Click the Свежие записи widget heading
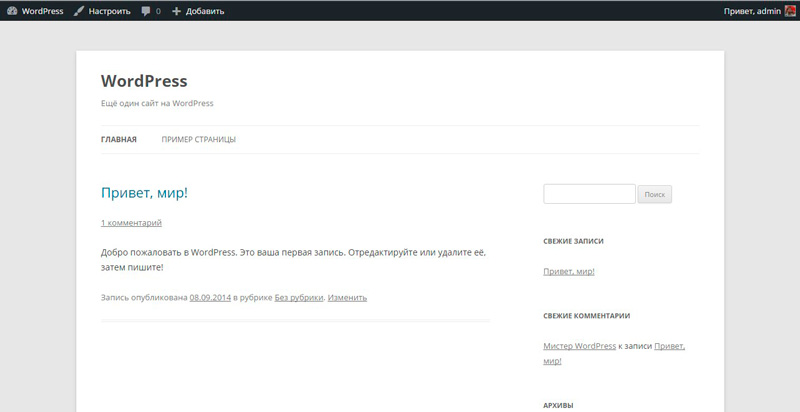This screenshot has width=800, height=412. pos(573,241)
